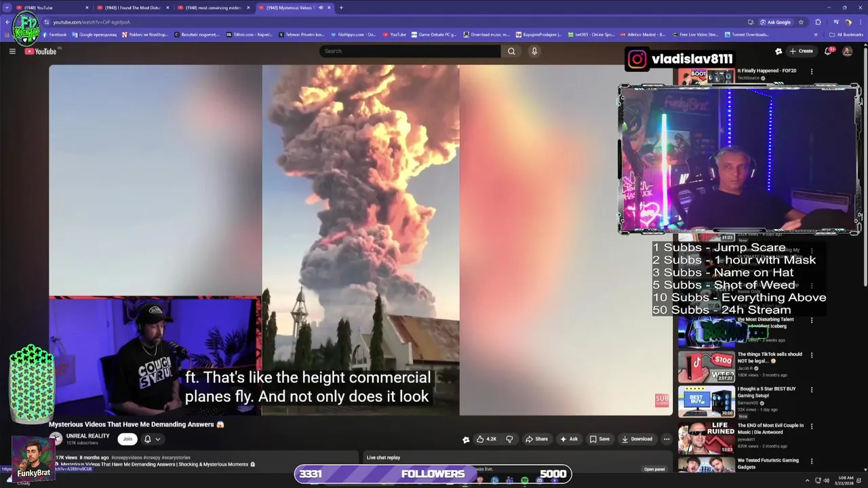Click the Share button

(x=536, y=439)
